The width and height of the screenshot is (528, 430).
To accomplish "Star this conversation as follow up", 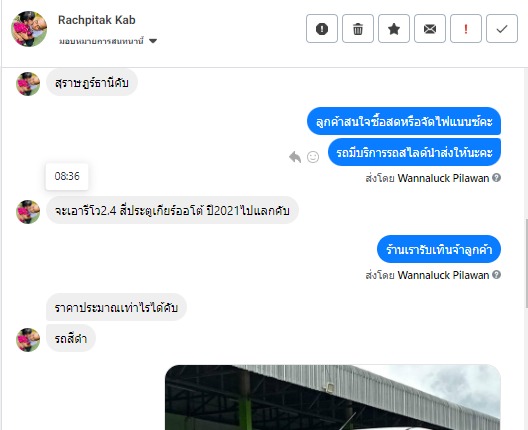I will pyautogui.click(x=394, y=29).
